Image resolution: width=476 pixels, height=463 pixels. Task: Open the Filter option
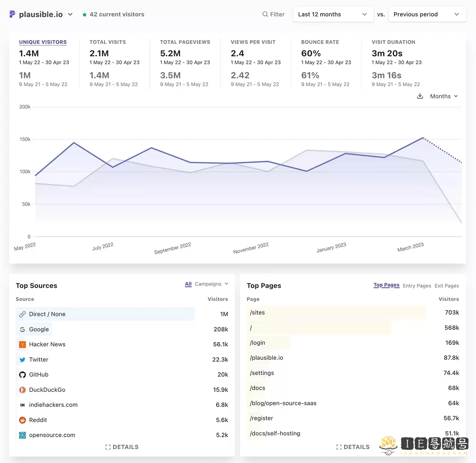point(273,14)
